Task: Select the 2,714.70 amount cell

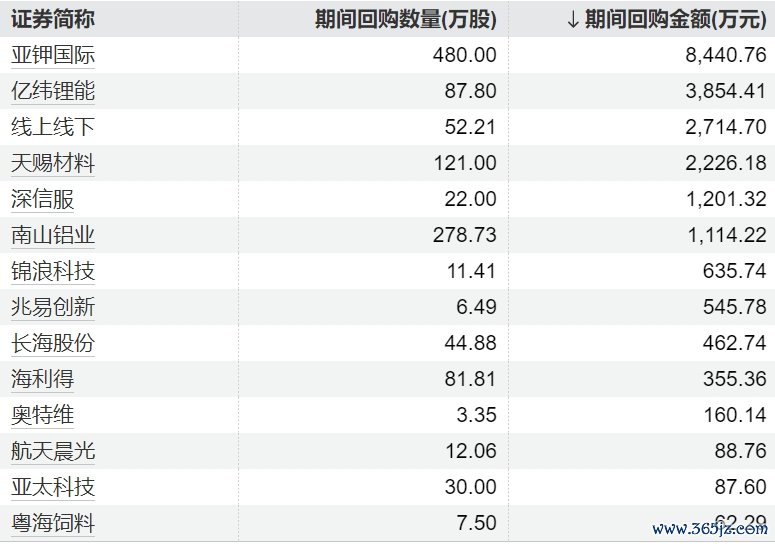Action: click(642, 127)
